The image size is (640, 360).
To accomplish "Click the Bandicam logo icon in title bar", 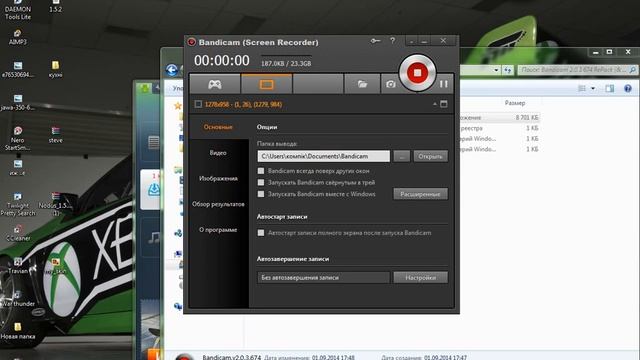I will pos(191,42).
